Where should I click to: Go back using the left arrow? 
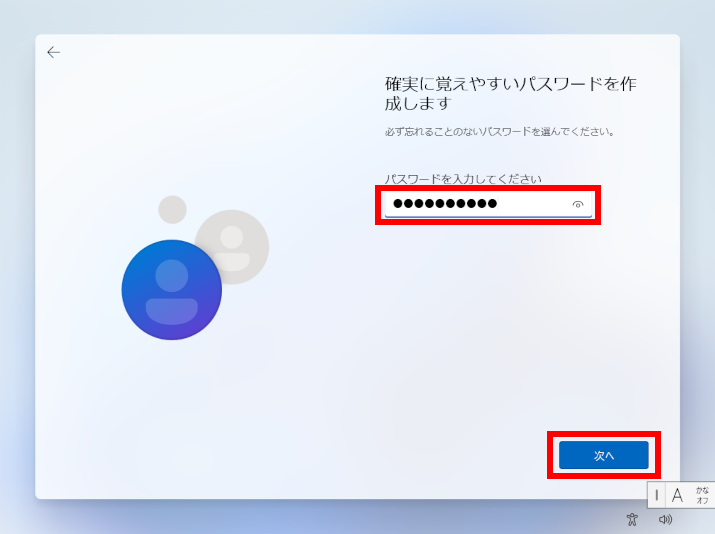tap(53, 52)
